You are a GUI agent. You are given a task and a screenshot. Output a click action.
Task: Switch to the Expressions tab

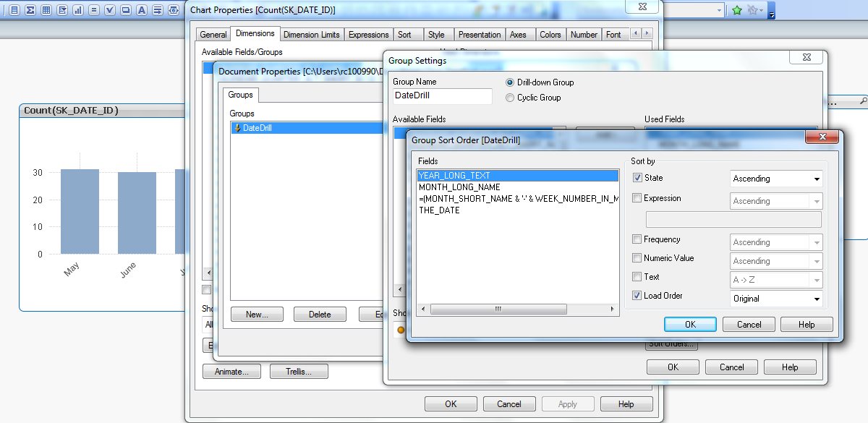click(368, 35)
